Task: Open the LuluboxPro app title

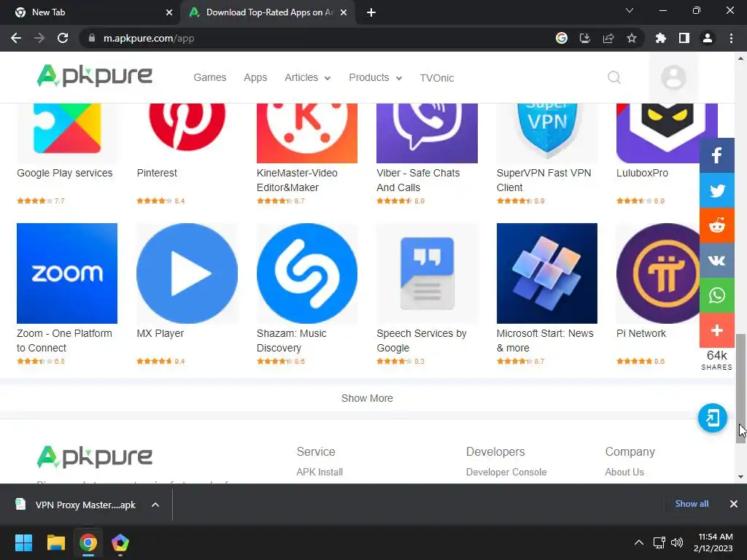Action: point(642,173)
